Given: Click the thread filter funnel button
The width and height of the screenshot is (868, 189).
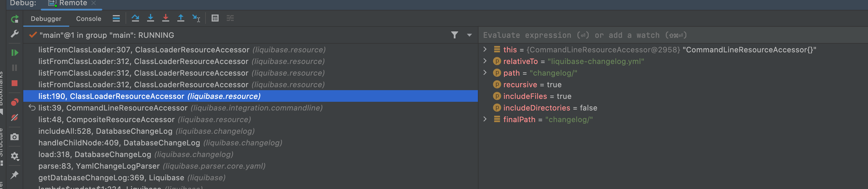Looking at the screenshot, I should [455, 35].
